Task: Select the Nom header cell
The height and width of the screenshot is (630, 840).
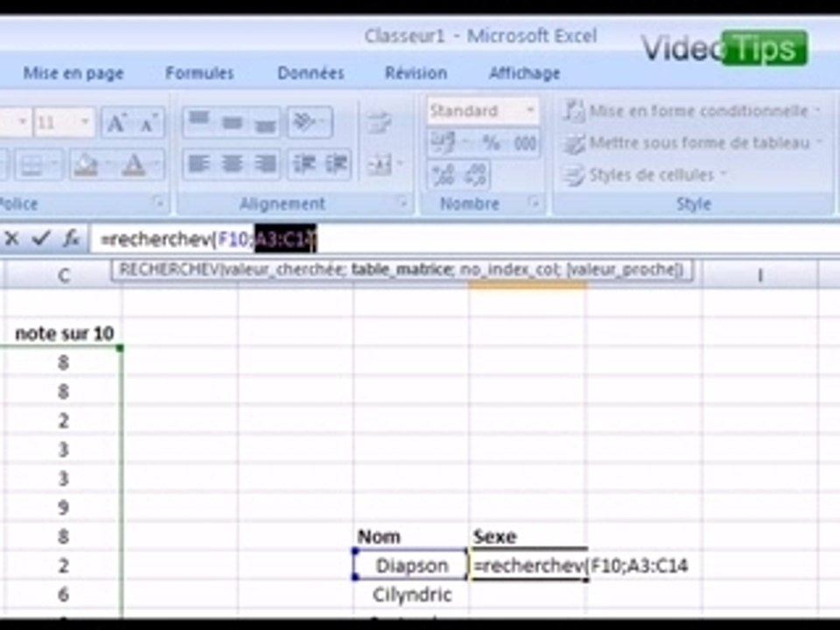Action: (411, 536)
